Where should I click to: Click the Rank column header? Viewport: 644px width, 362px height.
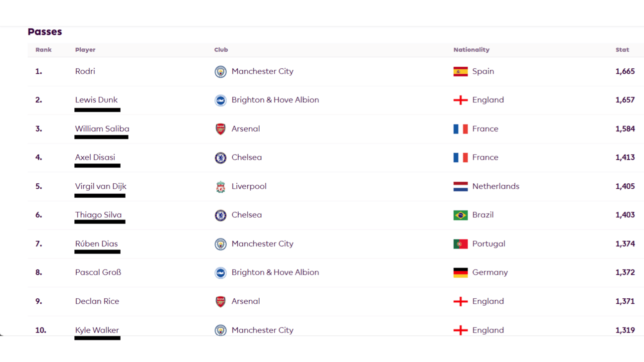(x=43, y=50)
